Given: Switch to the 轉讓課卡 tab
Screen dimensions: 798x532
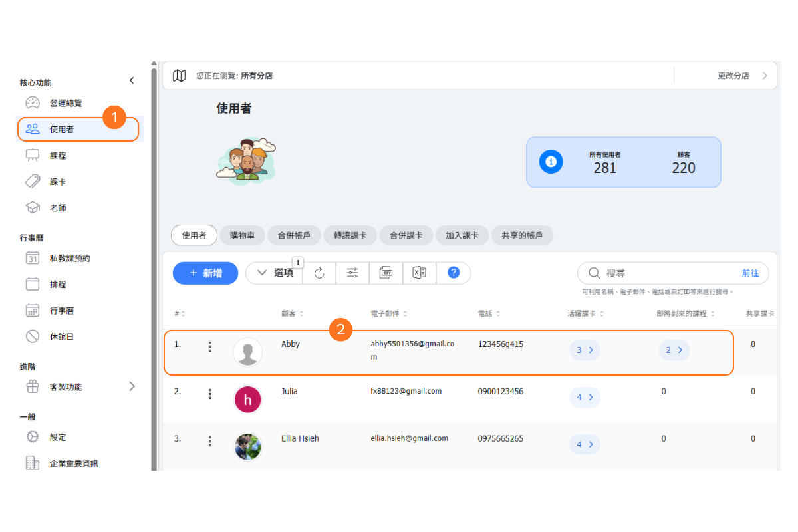Looking at the screenshot, I should 350,235.
